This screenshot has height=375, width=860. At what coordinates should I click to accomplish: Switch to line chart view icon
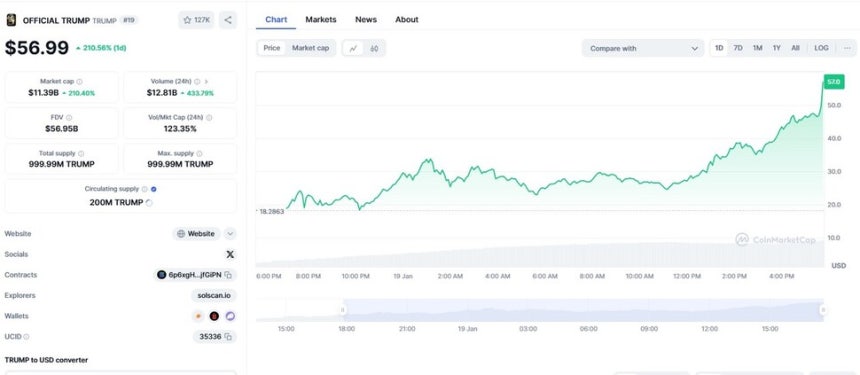tap(353, 48)
